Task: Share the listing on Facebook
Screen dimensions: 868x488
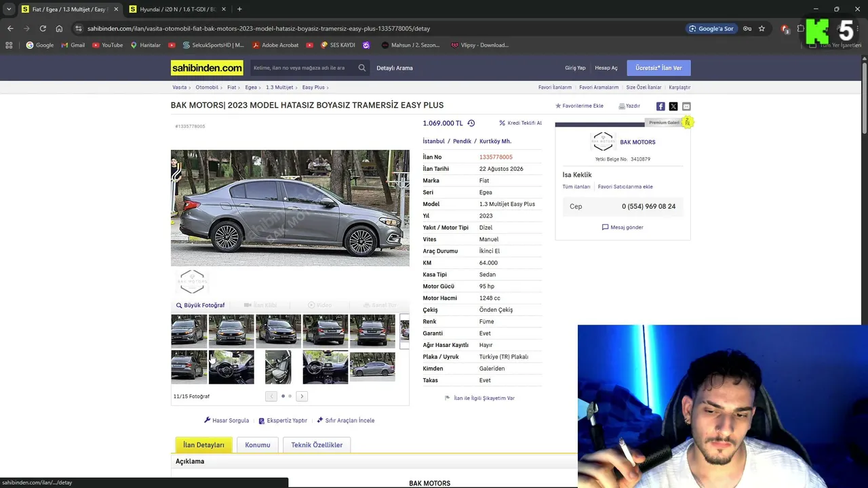Action: (x=660, y=106)
